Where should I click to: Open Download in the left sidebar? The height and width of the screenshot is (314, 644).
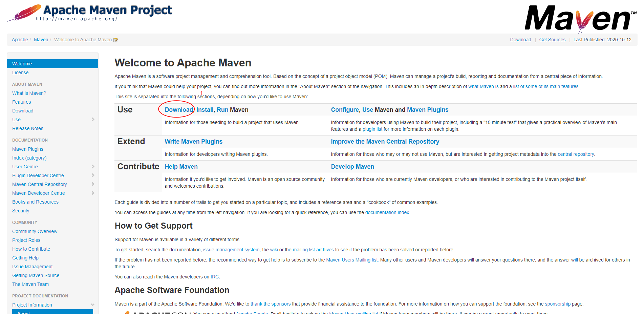pyautogui.click(x=23, y=111)
